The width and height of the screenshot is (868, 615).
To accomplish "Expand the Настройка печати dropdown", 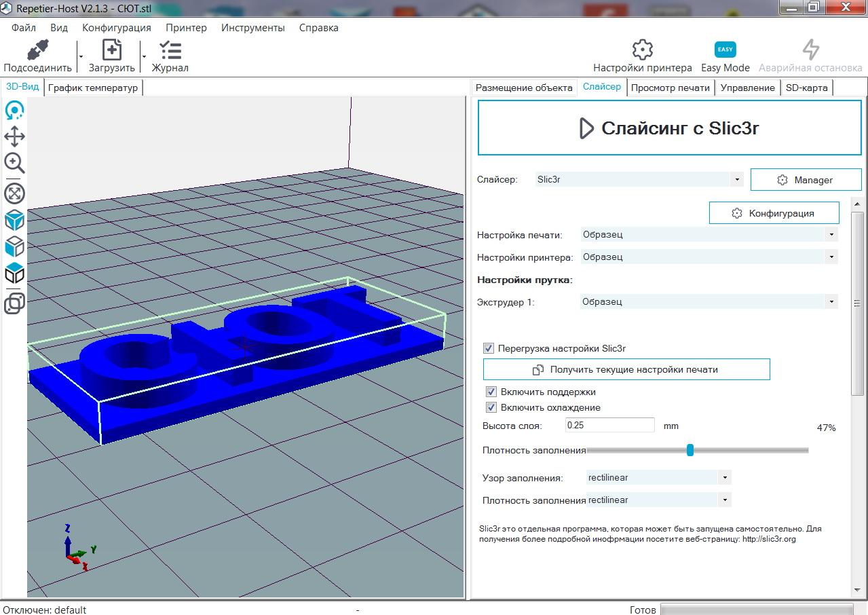I will pos(709,234).
